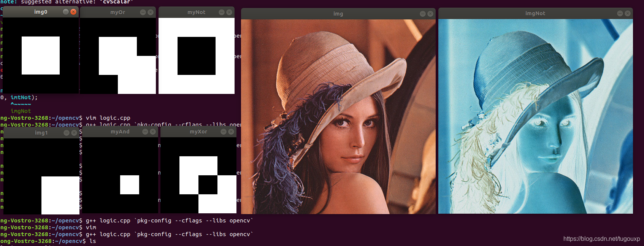This screenshot has height=246, width=644.
Task: Minimize the imgNot window
Action: 620,13
